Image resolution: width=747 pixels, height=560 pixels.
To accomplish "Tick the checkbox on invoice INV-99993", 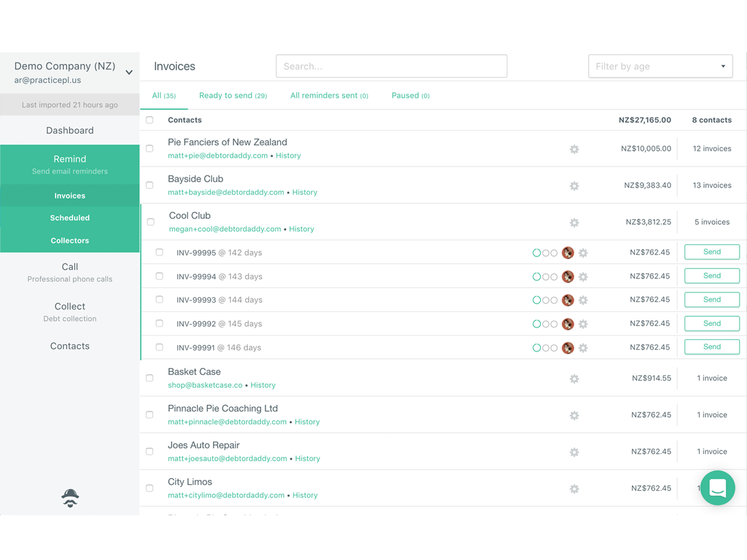I will pos(159,300).
